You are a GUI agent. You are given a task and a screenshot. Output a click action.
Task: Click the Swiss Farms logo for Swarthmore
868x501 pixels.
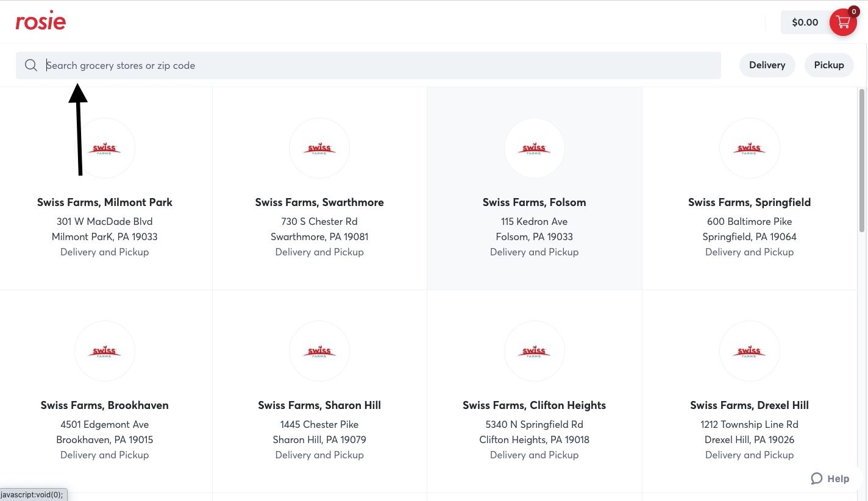[x=319, y=148]
